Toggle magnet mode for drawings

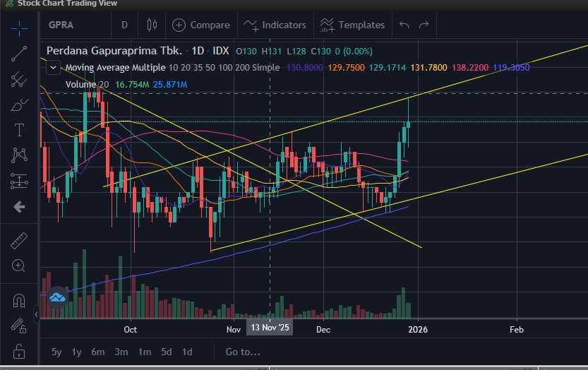(19, 301)
